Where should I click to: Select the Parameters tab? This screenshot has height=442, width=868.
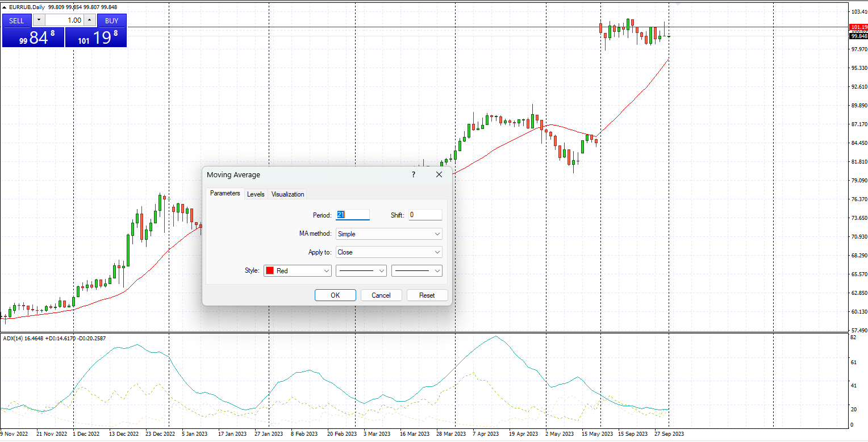[225, 194]
